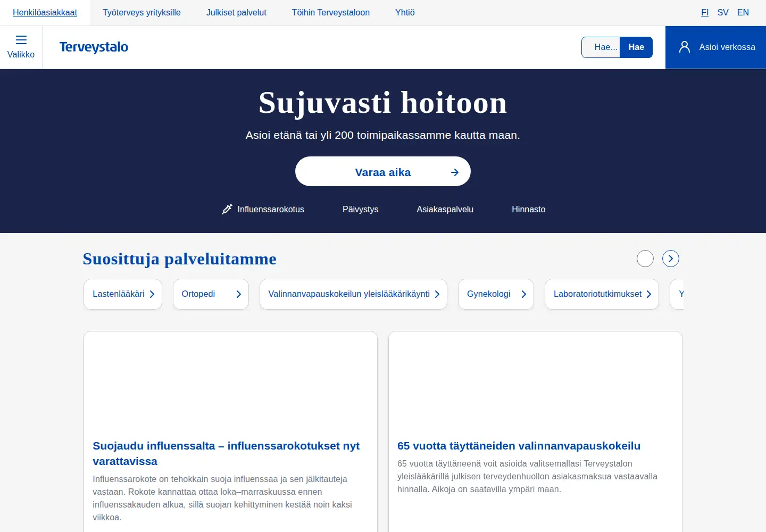766x532 pixels.
Task: Open Julkiset palvelut top menu item
Action: [x=236, y=13]
